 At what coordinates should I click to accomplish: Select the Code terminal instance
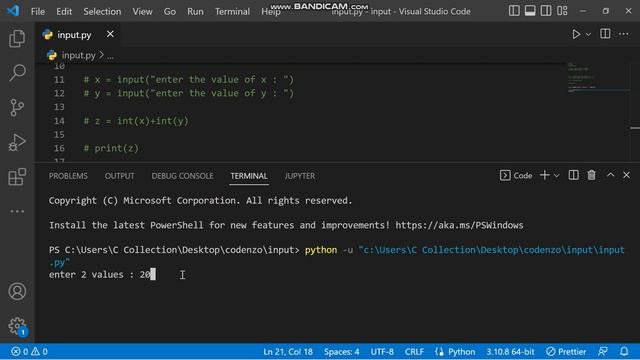click(516, 176)
